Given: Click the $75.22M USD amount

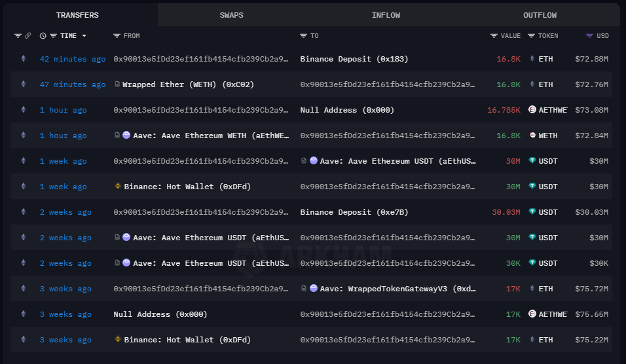Looking at the screenshot, I should 592,340.
